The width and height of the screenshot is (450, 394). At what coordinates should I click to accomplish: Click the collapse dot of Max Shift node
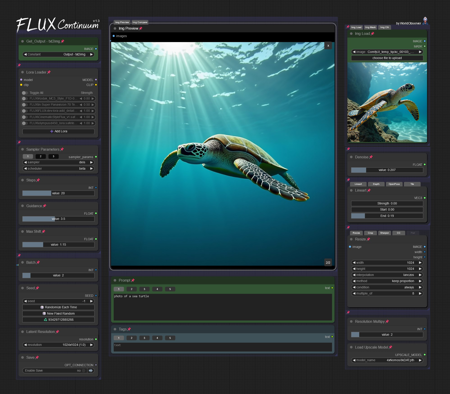click(23, 232)
